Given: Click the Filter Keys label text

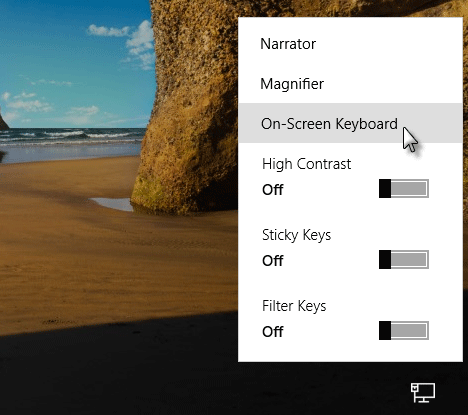Looking at the screenshot, I should coord(294,306).
